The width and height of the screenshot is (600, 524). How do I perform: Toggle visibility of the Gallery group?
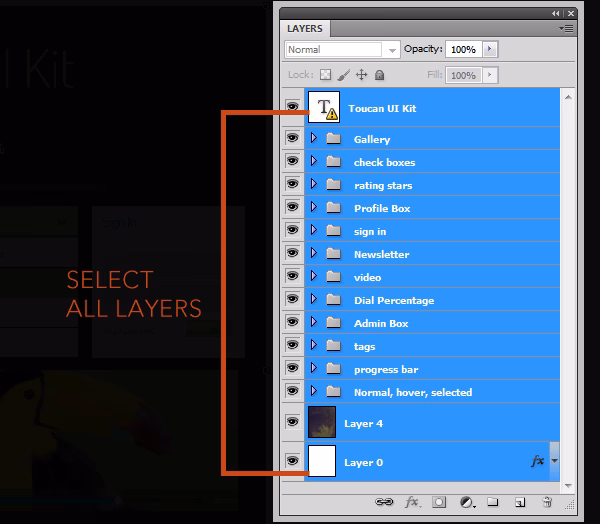(293, 139)
